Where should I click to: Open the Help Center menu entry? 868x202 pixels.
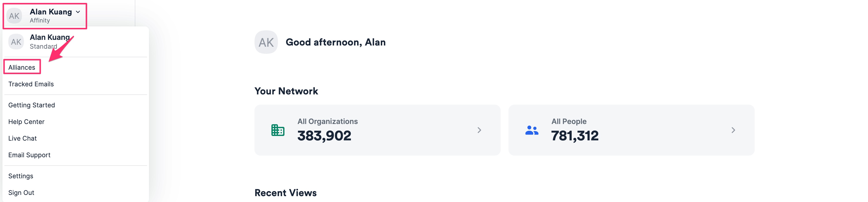[26, 122]
